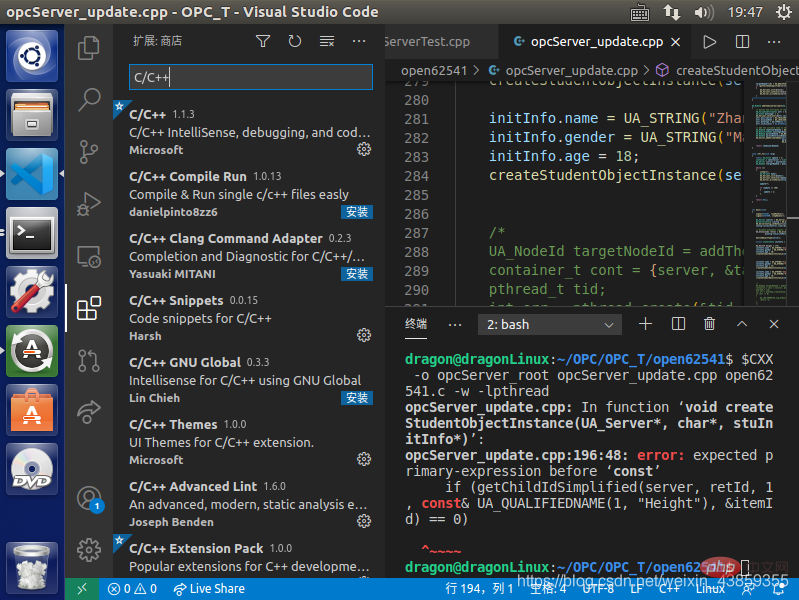Open the terminal selector dropdown 2: bash
Viewport: 799px width, 600px height.
pos(550,325)
